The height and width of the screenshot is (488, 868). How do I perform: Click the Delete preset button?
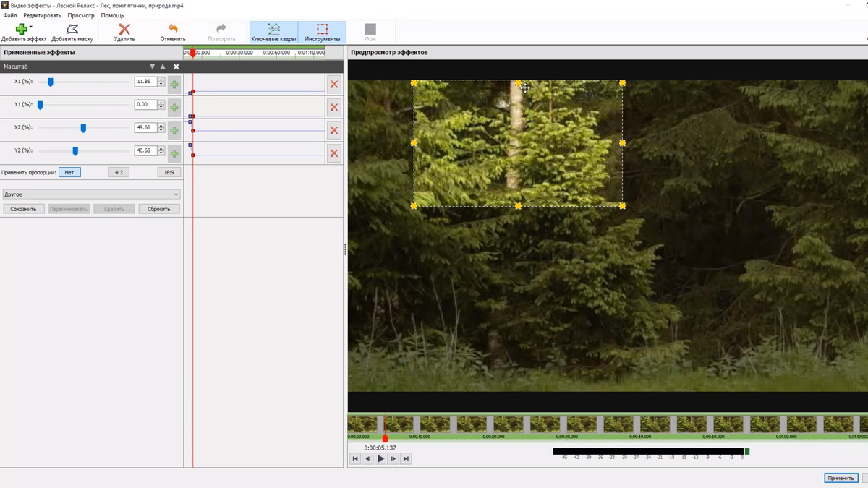click(x=114, y=209)
